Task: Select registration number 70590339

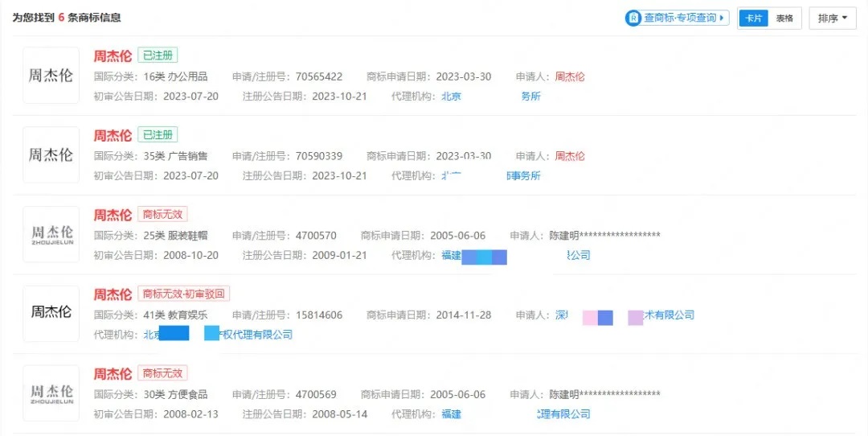Action: pos(319,156)
